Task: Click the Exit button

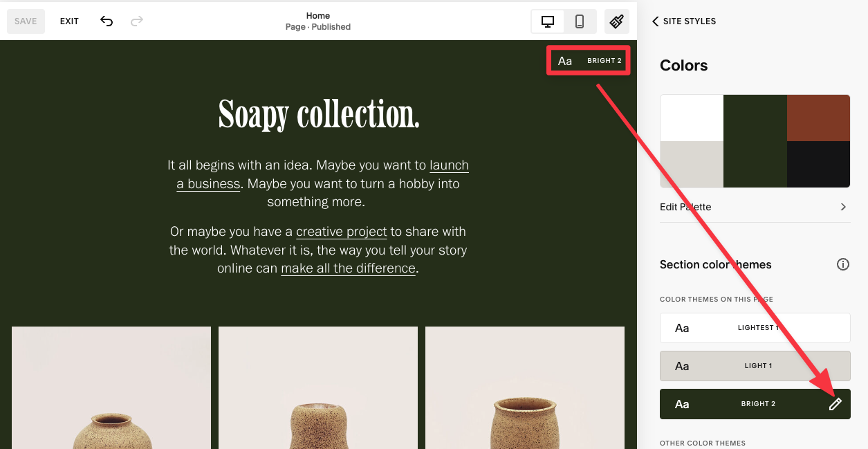Action: (69, 21)
